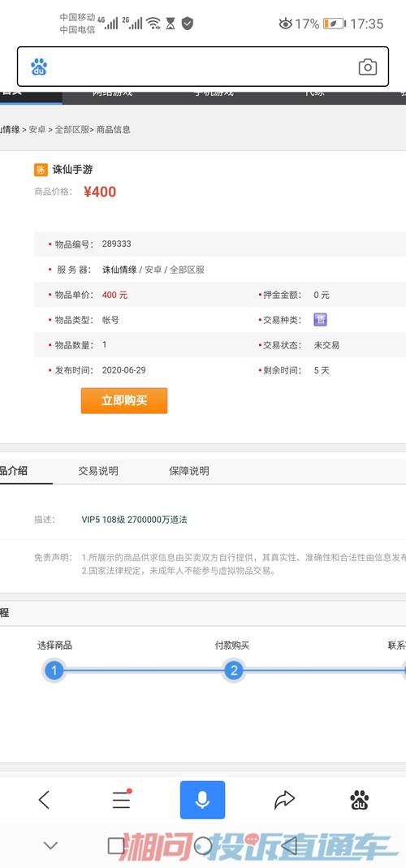Open Baidu home paw icon in bottom bar
406x868 pixels.
pyautogui.click(x=360, y=800)
